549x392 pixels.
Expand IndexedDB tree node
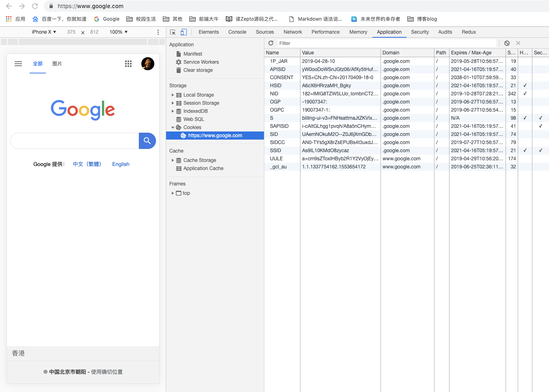tap(173, 111)
